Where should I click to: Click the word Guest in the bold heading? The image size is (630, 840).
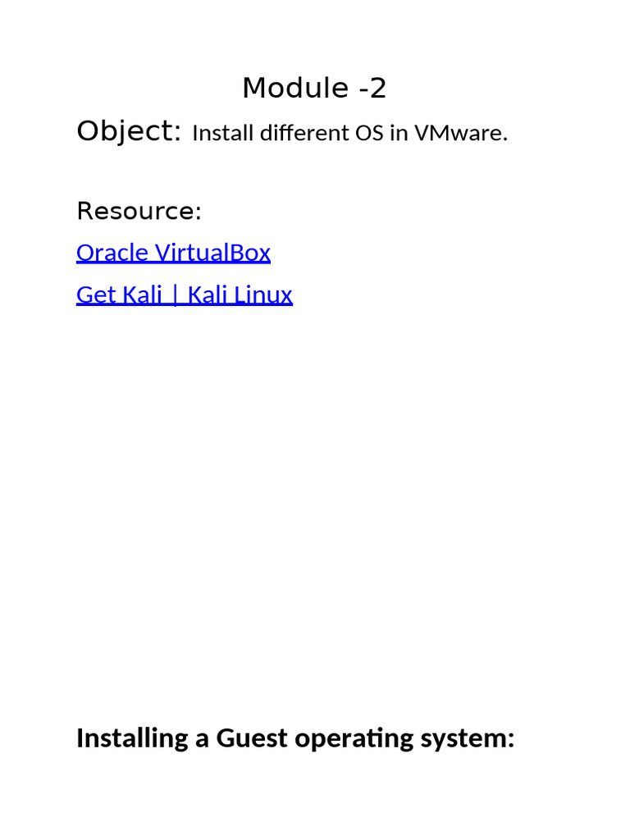[x=252, y=738]
